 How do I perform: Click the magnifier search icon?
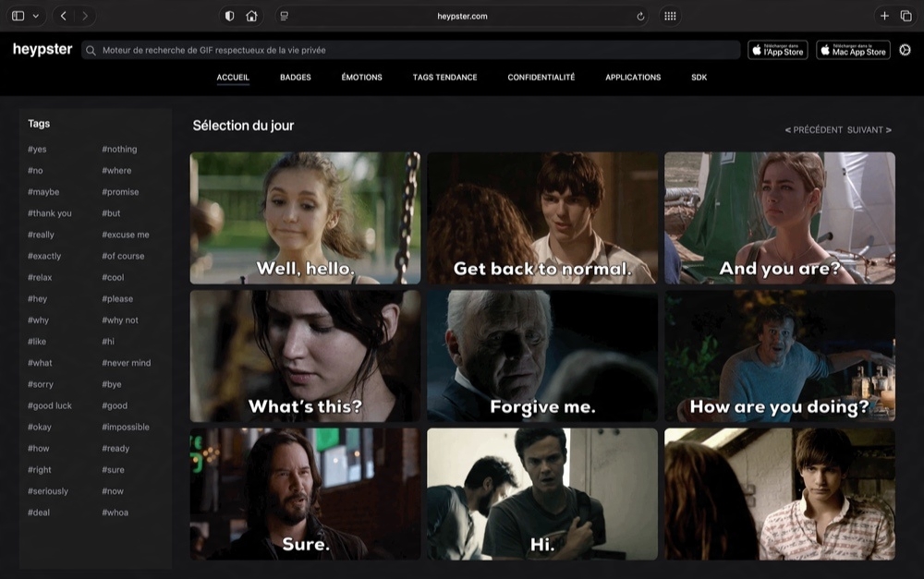91,51
